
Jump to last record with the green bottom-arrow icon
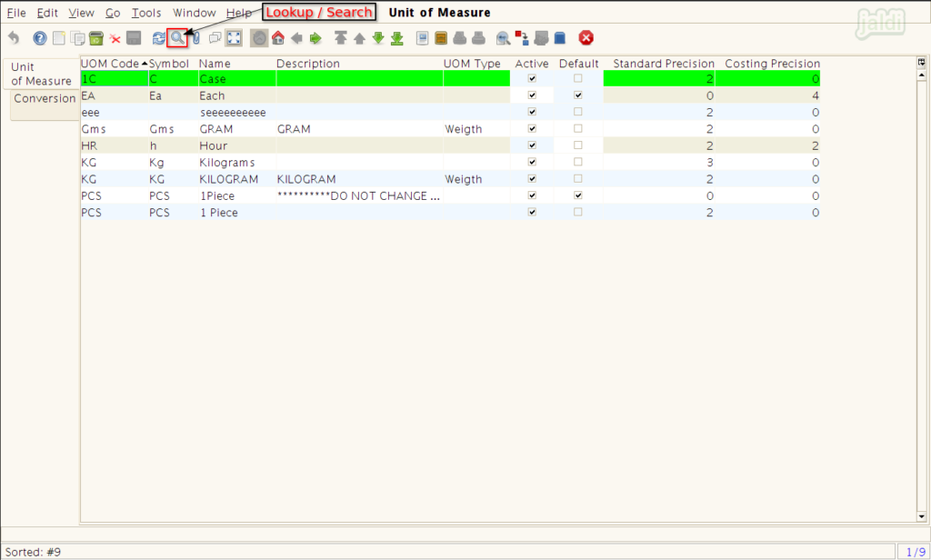click(x=397, y=38)
